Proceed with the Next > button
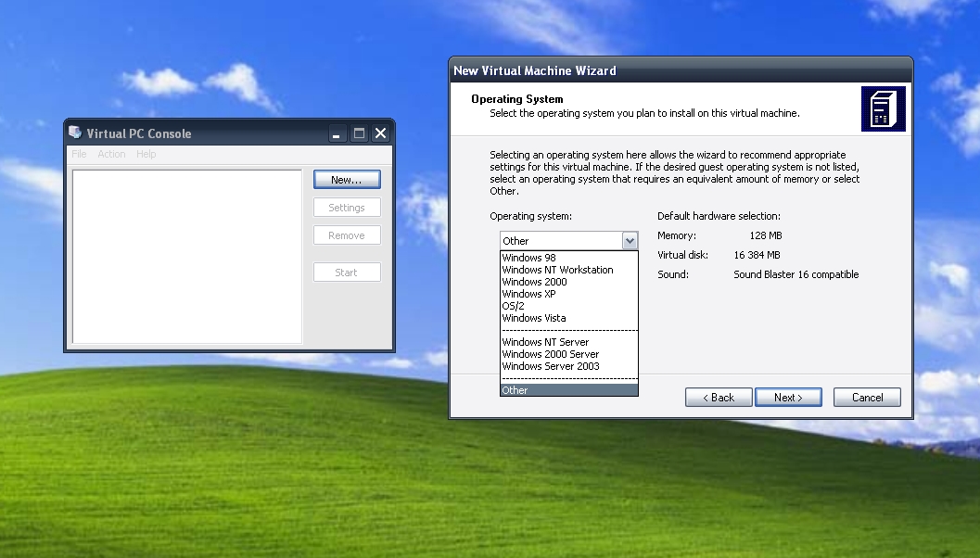Screen dimensions: 980x558 (x=788, y=398)
